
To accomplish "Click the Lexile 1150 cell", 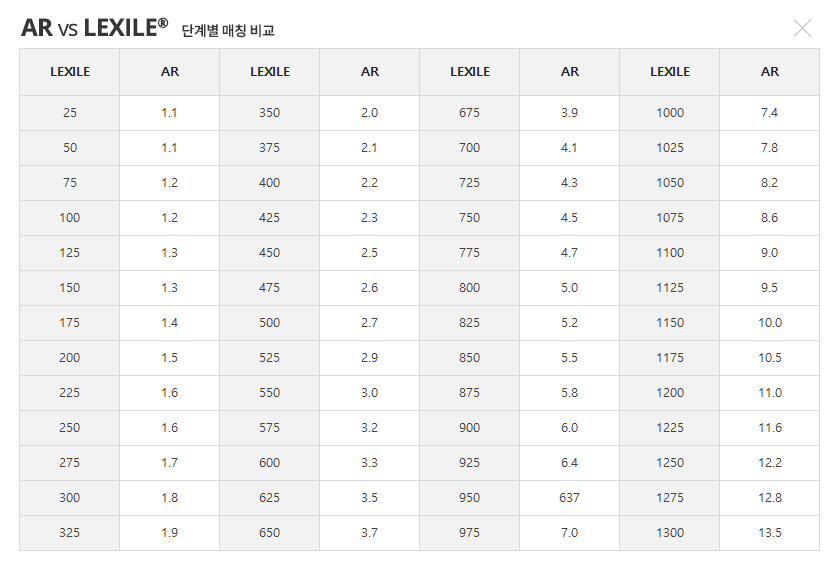I will pos(670,323).
